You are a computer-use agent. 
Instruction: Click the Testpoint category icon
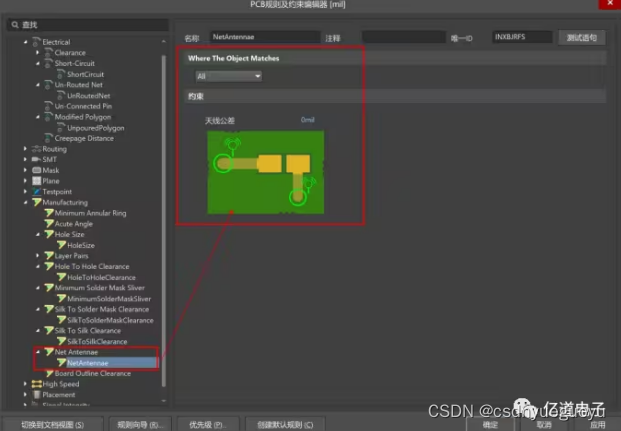(x=36, y=191)
